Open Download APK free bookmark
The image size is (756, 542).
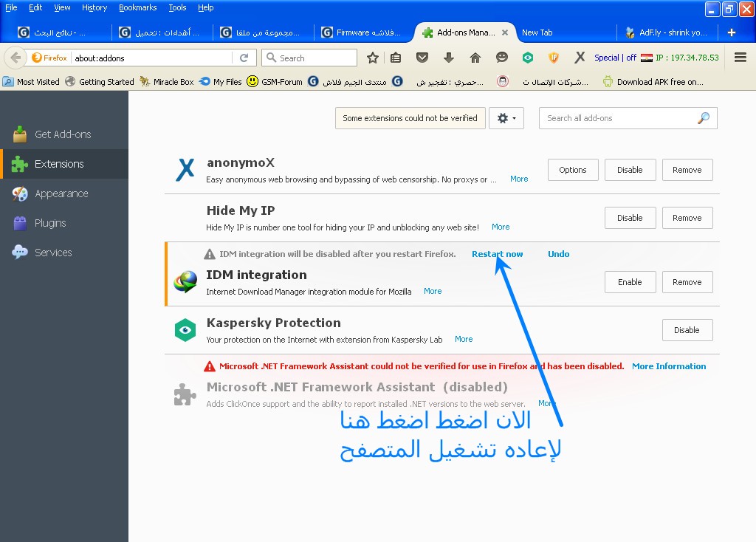point(654,82)
